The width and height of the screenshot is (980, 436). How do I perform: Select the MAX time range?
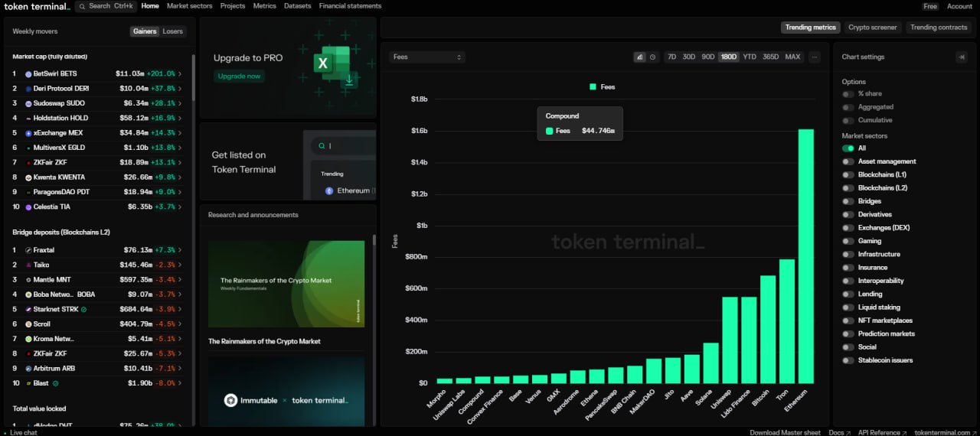click(x=792, y=57)
